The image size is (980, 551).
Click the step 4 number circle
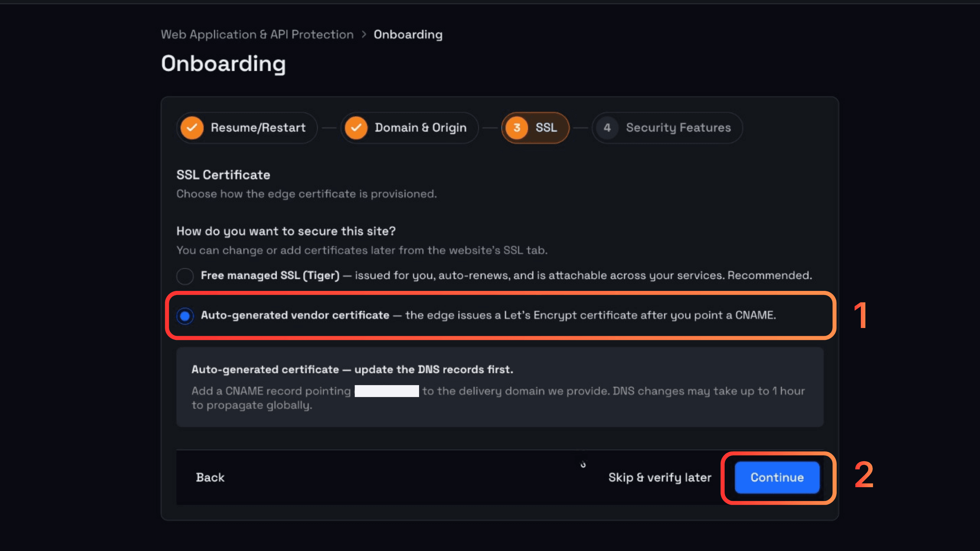(x=607, y=128)
